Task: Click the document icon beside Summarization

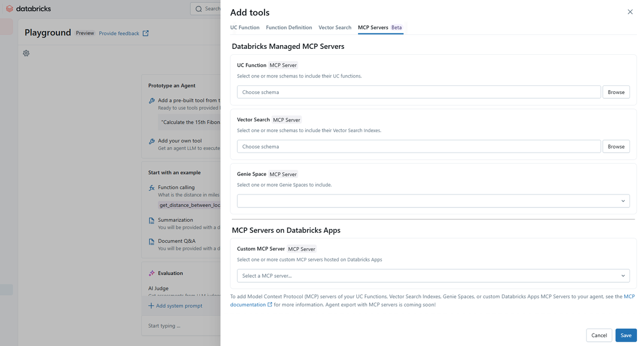Action: [152, 220]
